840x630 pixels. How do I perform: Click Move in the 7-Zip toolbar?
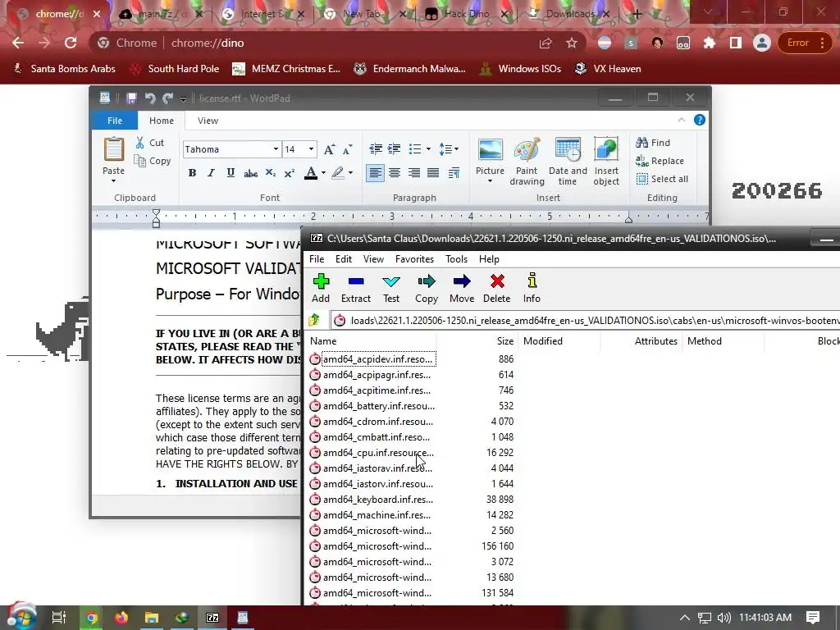[462, 288]
